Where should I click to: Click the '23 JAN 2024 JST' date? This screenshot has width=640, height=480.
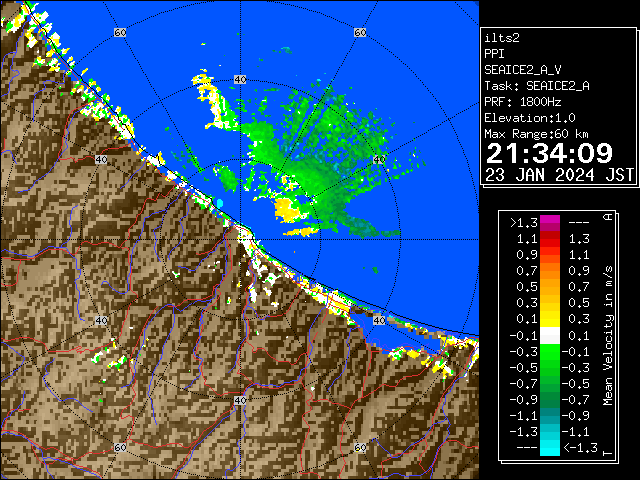pos(559,175)
